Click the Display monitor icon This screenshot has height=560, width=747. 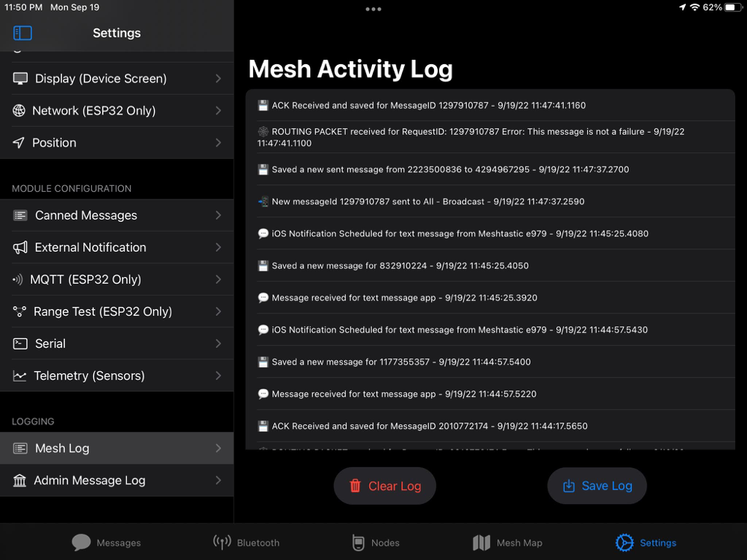(x=20, y=78)
